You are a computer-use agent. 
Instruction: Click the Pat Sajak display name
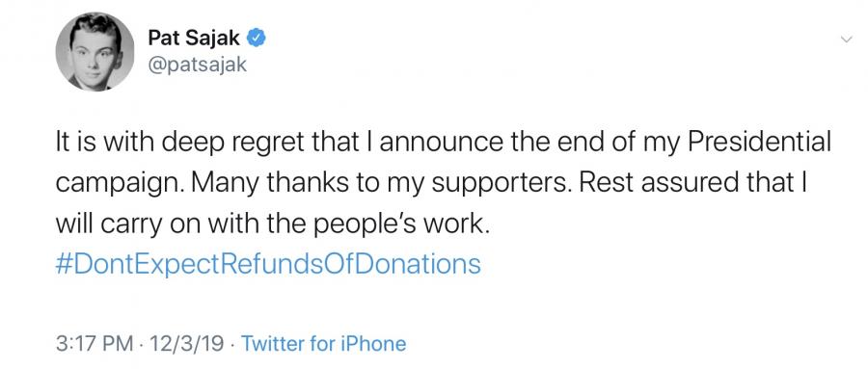tap(194, 39)
